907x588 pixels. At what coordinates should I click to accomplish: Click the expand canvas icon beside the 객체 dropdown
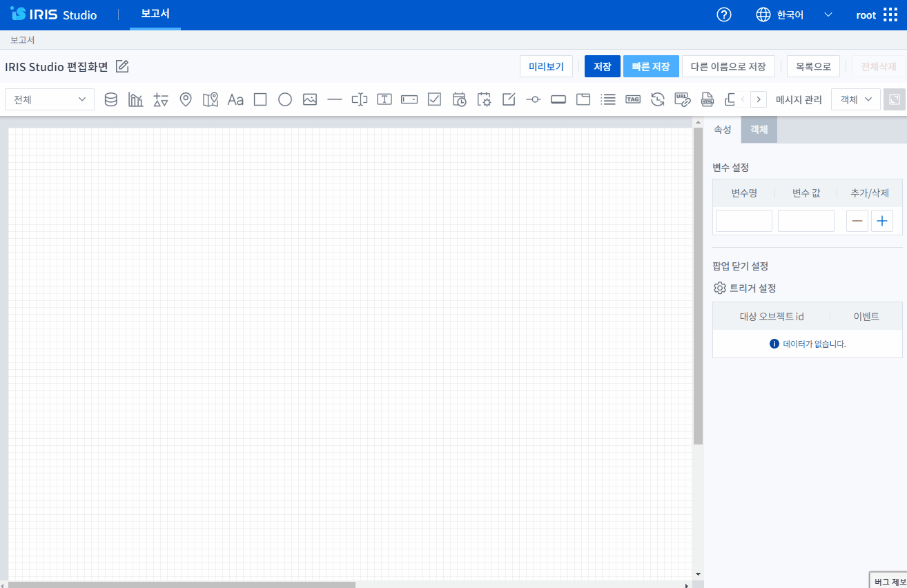(x=894, y=99)
